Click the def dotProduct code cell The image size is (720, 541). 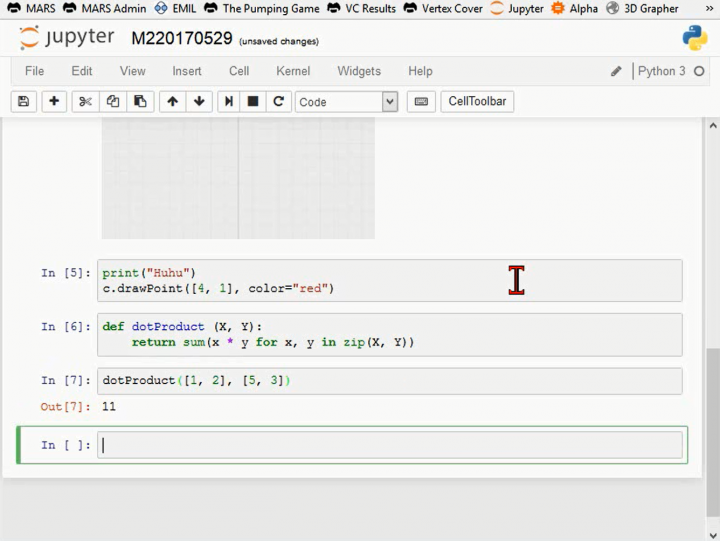(389, 335)
